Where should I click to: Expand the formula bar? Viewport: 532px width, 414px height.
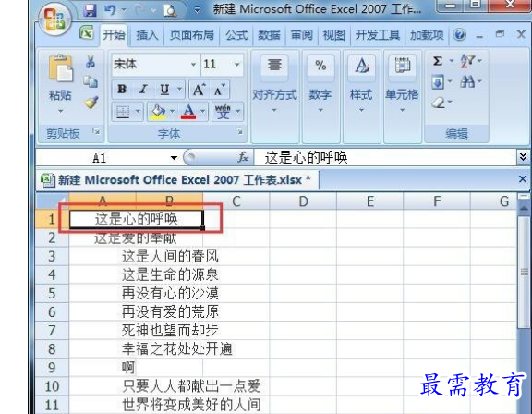(523, 157)
